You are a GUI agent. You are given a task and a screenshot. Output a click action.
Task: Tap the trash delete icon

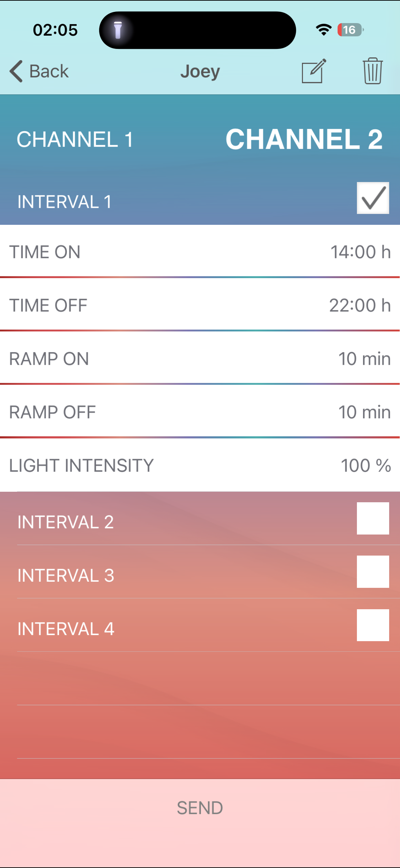[x=373, y=71]
